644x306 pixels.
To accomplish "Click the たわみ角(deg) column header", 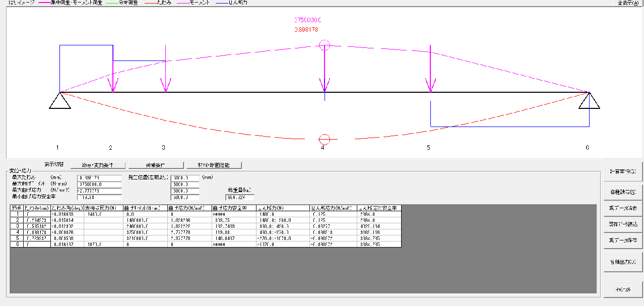I will click(67, 208).
